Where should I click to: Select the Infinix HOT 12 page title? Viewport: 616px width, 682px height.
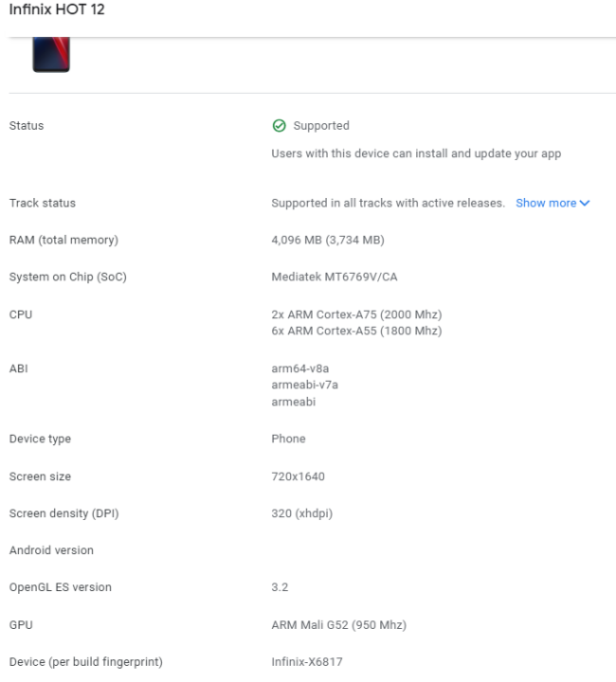pyautogui.click(x=55, y=11)
